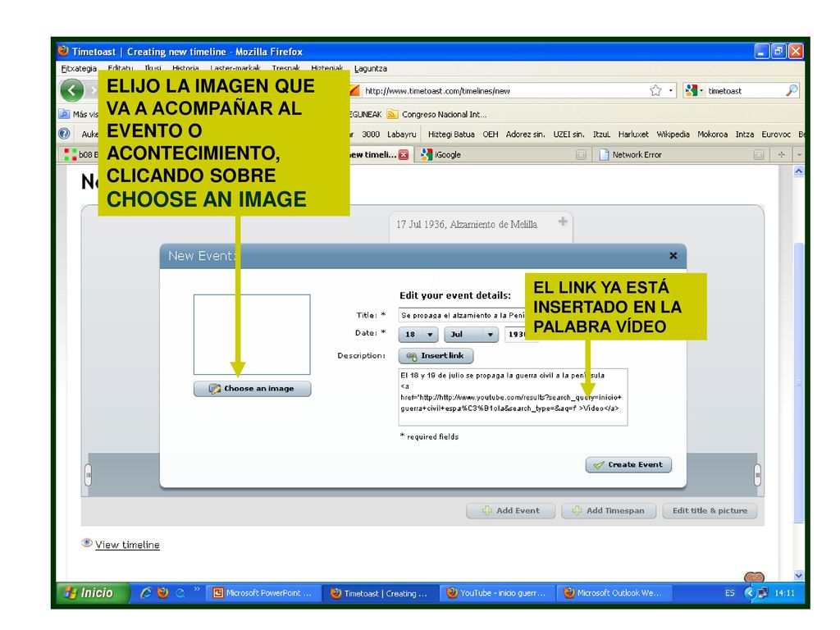The width and height of the screenshot is (840, 630).
Task: Click inside the Description text area
Action: [513, 397]
